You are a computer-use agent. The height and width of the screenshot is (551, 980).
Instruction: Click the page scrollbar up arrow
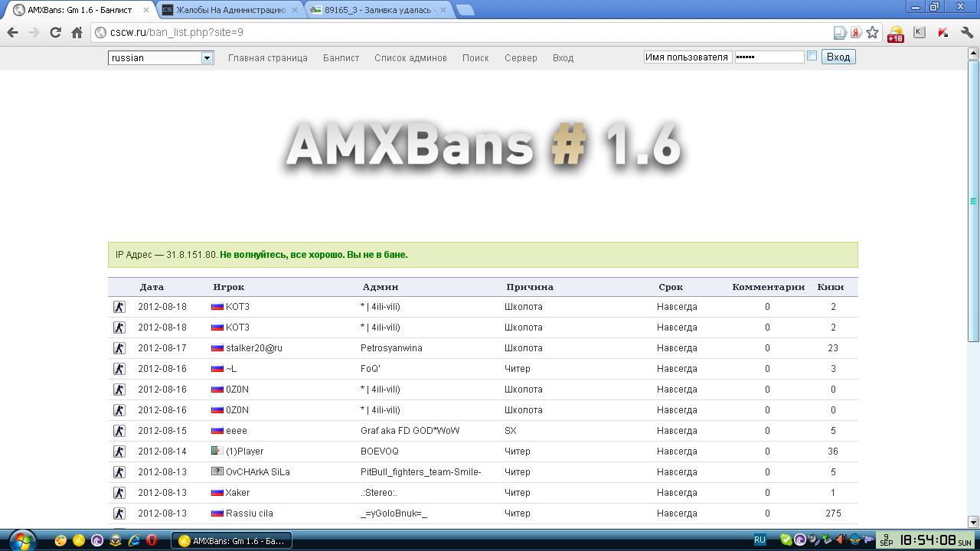[x=974, y=54]
